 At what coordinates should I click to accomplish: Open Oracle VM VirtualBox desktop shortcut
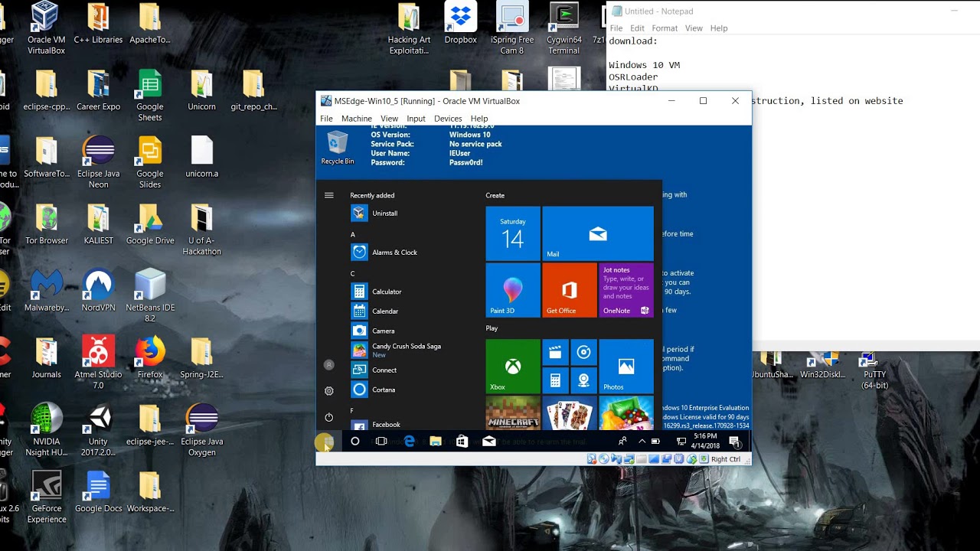[x=46, y=29]
